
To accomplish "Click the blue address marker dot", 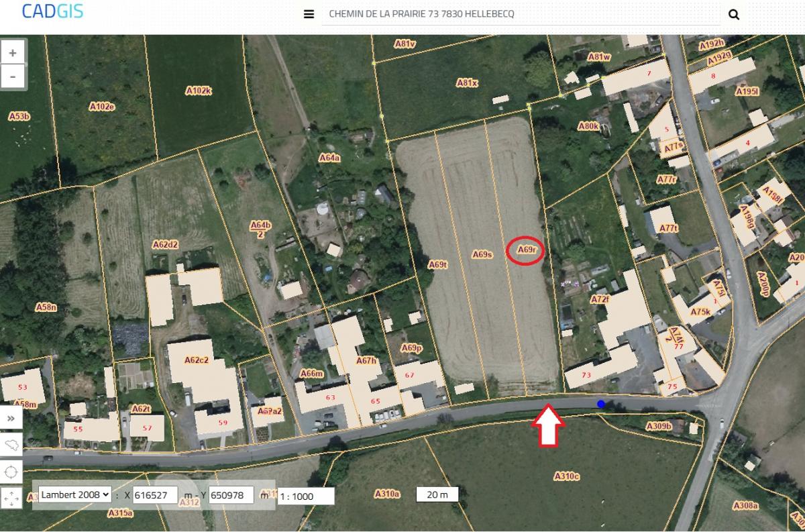I will [601, 404].
